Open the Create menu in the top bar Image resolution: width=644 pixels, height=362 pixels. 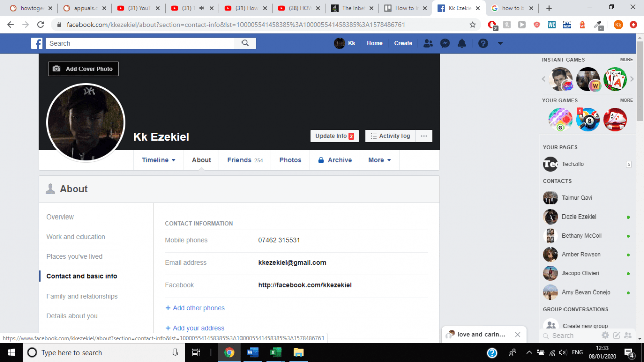[x=403, y=43]
